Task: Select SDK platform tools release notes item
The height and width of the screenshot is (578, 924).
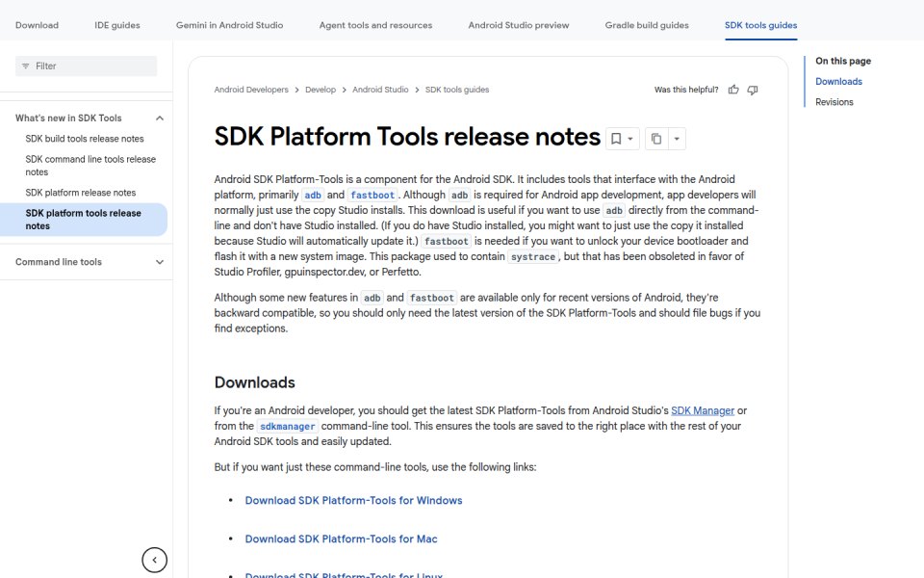Action: (x=84, y=220)
